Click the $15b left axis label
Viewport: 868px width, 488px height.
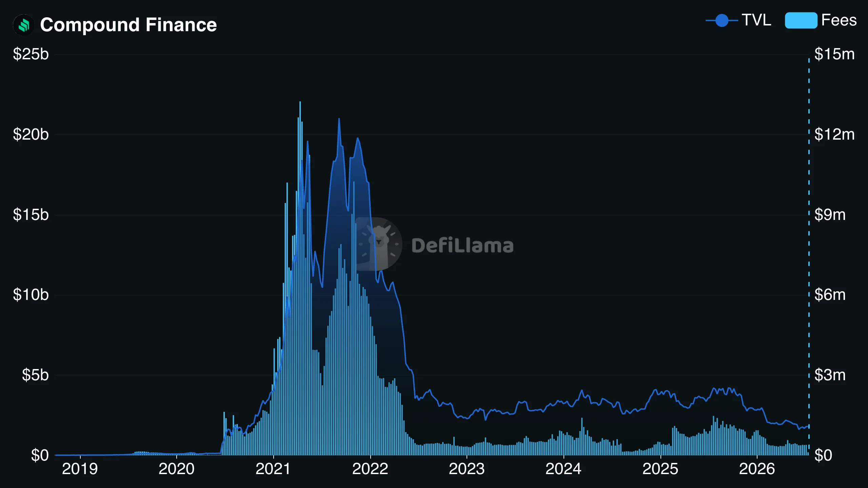click(31, 215)
